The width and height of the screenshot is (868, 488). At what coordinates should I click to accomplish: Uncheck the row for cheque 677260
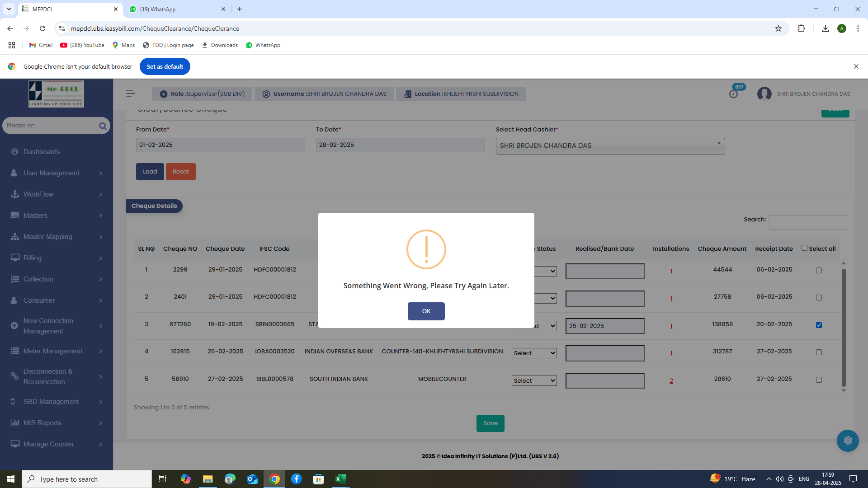[819, 325]
